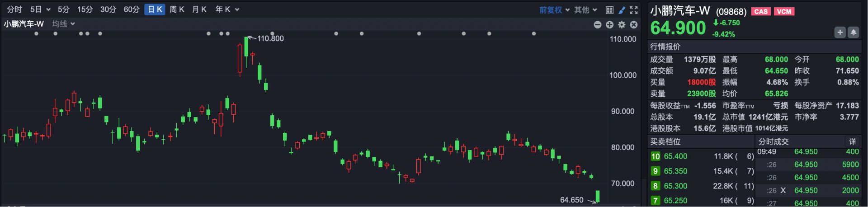
Task: Select the 30分 chart interval
Action: point(108,9)
